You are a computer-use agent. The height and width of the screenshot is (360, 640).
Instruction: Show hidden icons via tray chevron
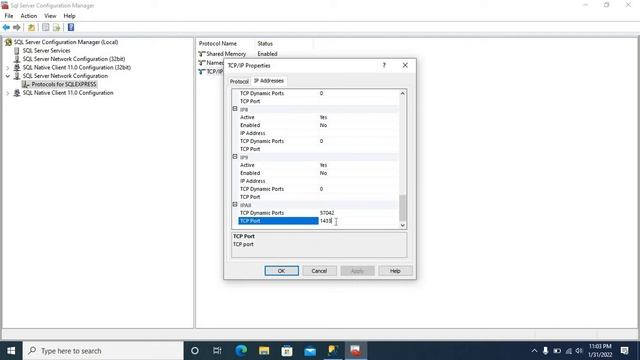coord(534,351)
